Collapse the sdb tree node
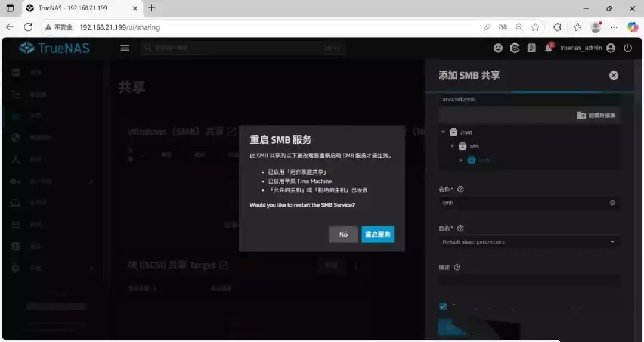644x342 pixels. (452, 146)
